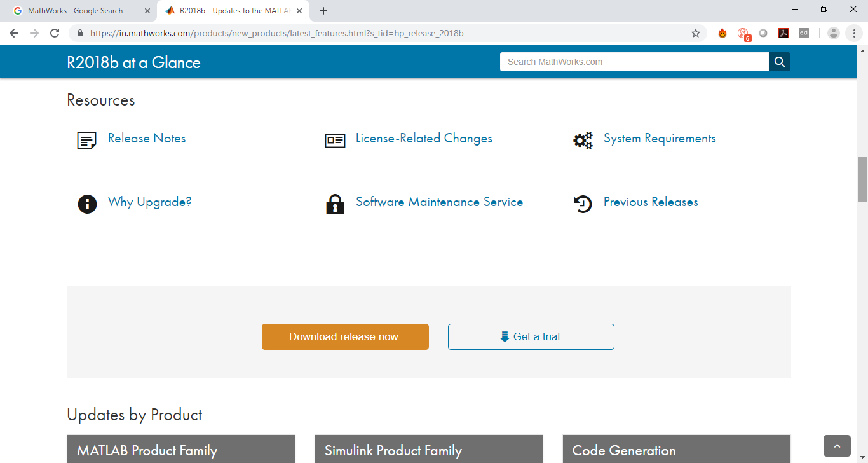Viewport: 868px width, 463px height.
Task: Click the page vertical scrollbar thumb
Action: click(x=862, y=179)
